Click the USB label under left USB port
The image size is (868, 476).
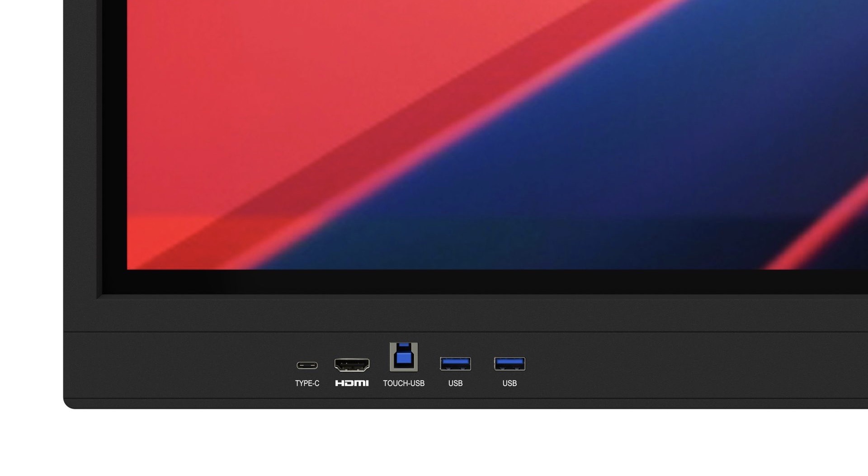click(x=455, y=383)
